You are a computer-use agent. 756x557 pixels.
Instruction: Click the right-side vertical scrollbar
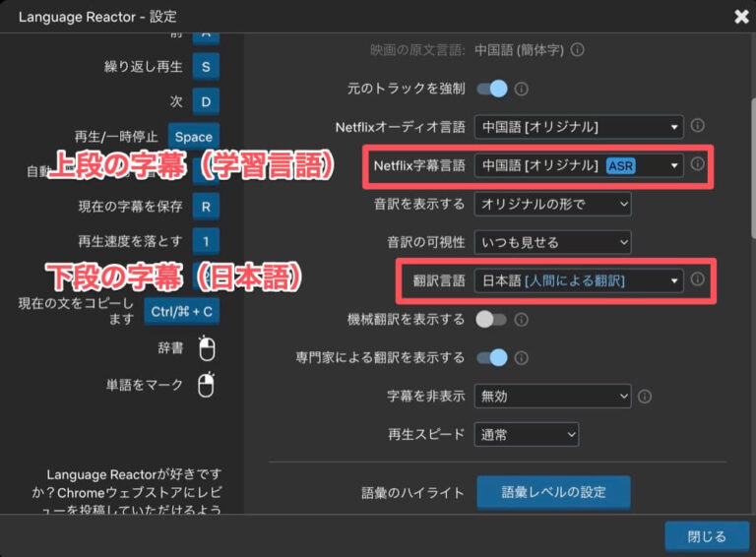click(753, 168)
